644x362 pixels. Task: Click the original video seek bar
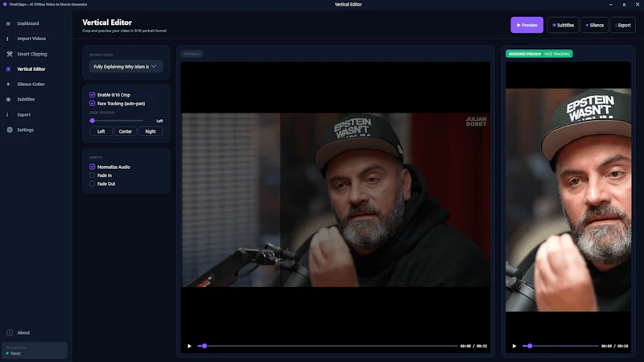pos(328,346)
